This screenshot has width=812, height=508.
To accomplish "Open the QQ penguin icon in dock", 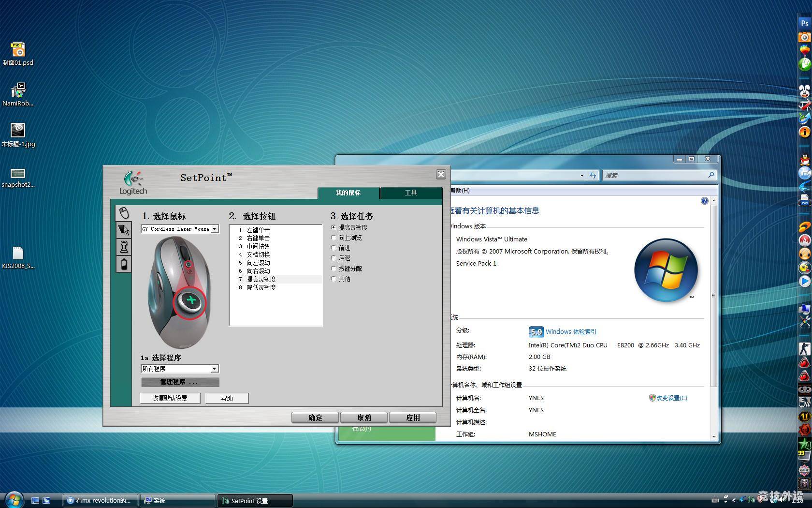I will [x=804, y=159].
